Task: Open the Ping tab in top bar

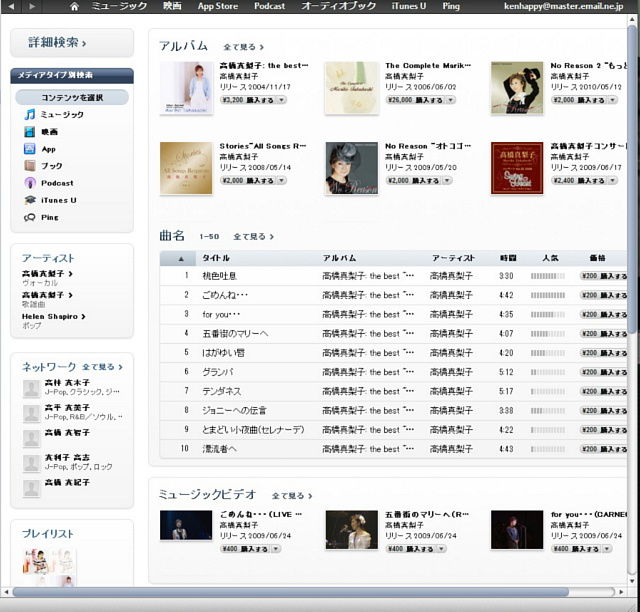Action: 451,6
